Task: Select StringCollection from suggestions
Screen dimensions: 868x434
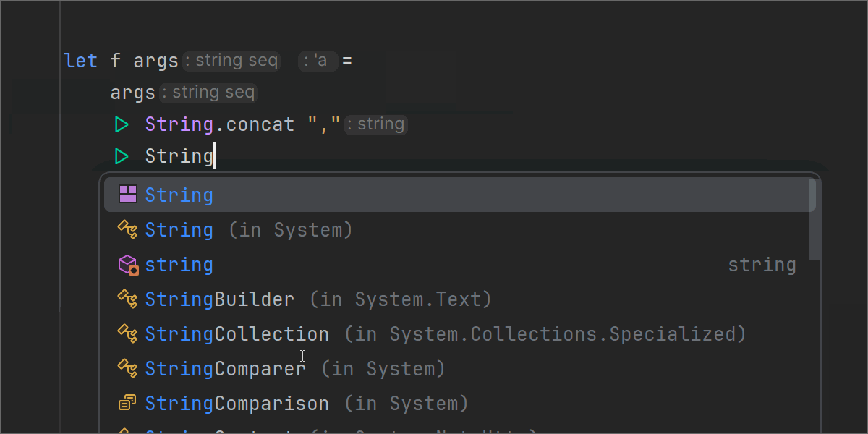Action: [x=237, y=334]
